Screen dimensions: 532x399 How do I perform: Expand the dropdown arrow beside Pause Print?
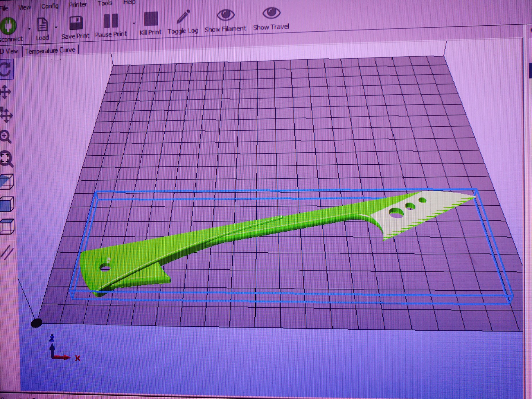pos(134,23)
